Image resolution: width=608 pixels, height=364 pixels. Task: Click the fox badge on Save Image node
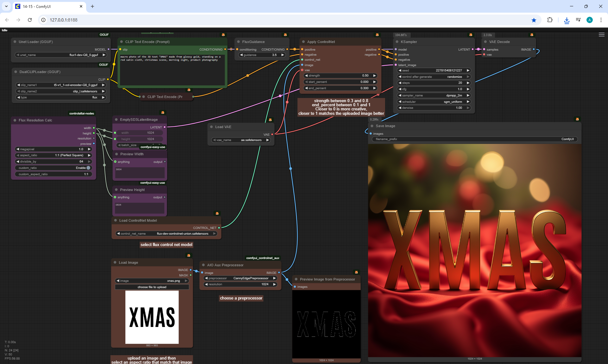pos(577,119)
